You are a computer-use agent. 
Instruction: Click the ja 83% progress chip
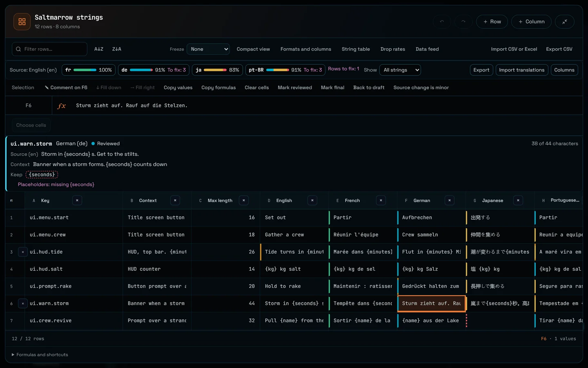pyautogui.click(x=217, y=70)
